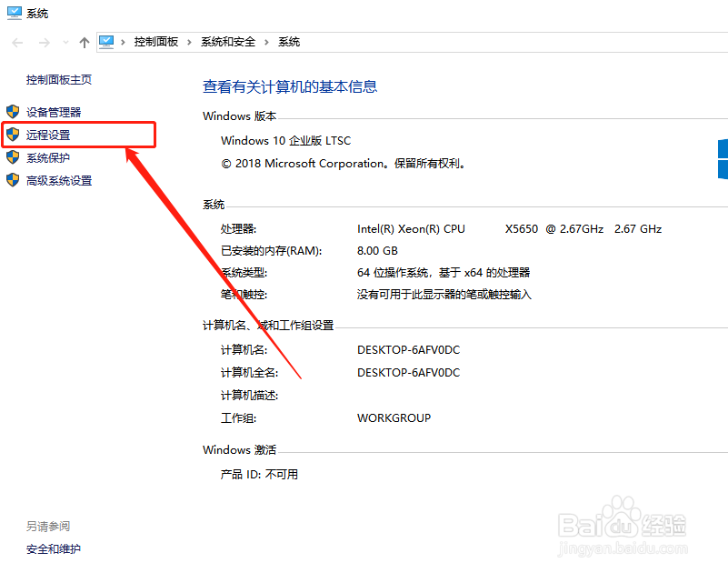Click the 计算机名 value DESKTOP-6AFV0DC
The width and height of the screenshot is (728, 573).
(409, 349)
